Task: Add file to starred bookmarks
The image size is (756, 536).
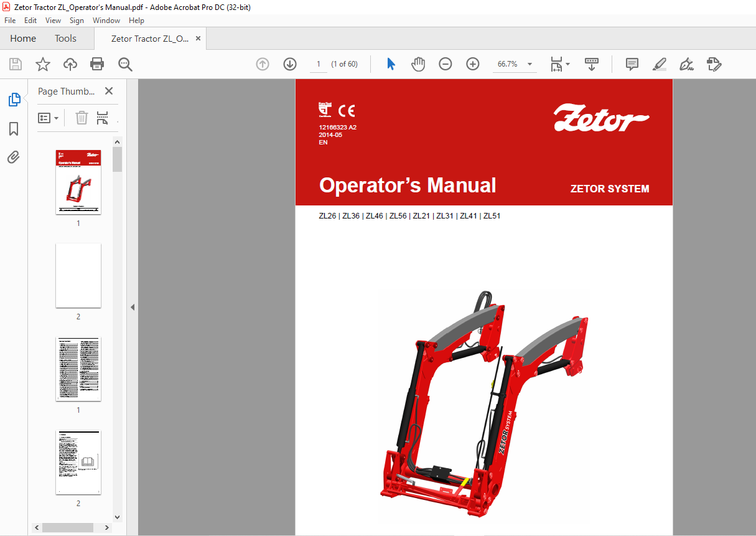Action: pos(42,64)
